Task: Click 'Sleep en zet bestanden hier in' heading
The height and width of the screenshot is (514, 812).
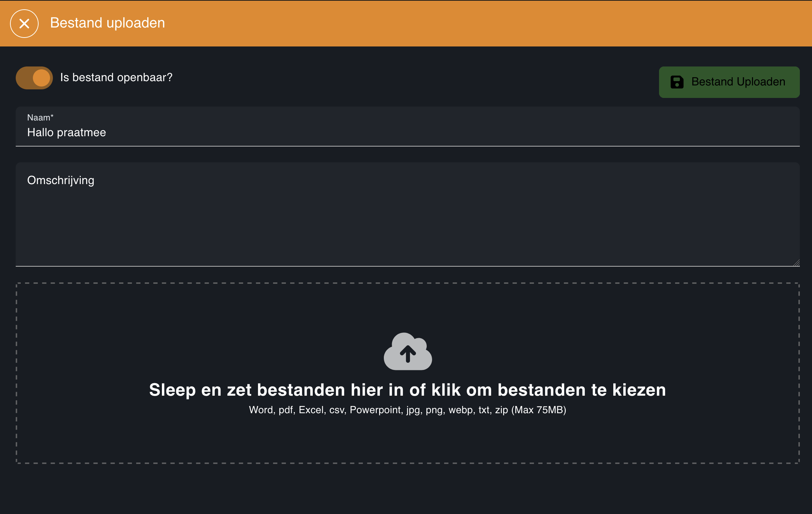Action: click(x=407, y=390)
